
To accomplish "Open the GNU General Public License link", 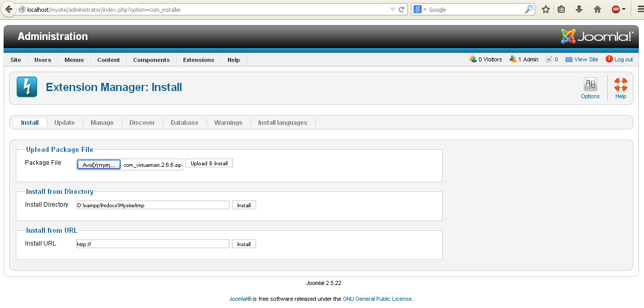I will pyautogui.click(x=377, y=299).
